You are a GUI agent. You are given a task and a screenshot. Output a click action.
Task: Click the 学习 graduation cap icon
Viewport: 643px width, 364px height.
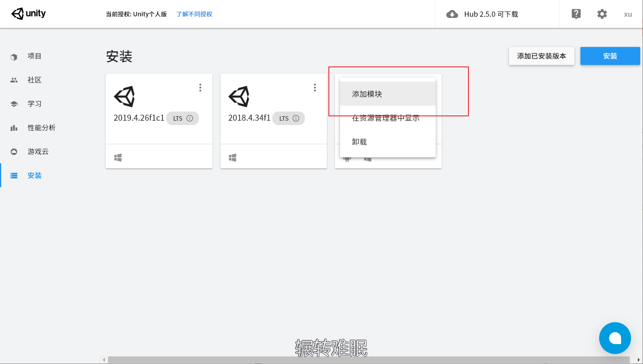(14, 104)
